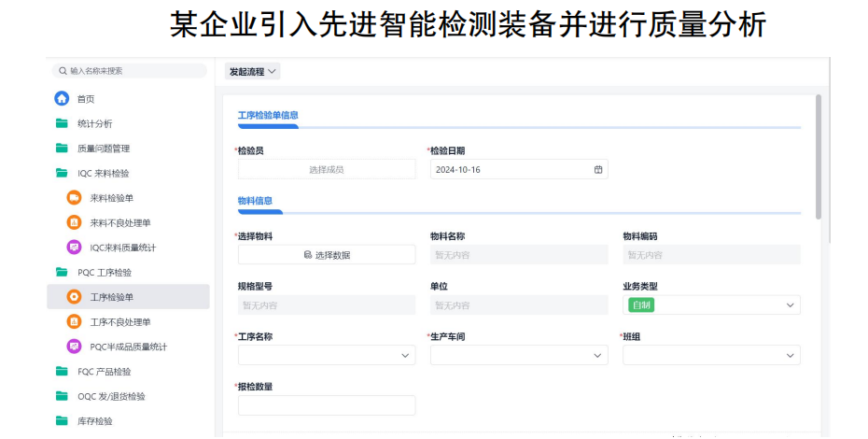Click the orange icon for 工序检验单
The height and width of the screenshot is (439, 868).
pos(74,297)
